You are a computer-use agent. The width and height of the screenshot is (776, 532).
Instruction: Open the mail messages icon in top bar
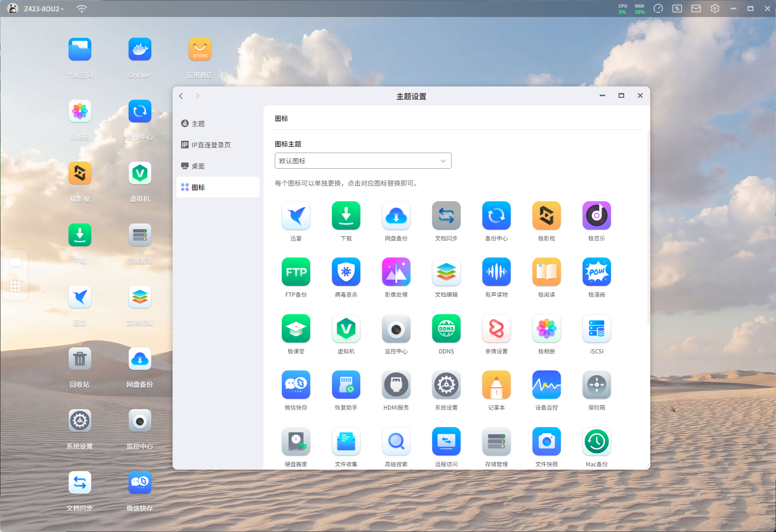696,9
